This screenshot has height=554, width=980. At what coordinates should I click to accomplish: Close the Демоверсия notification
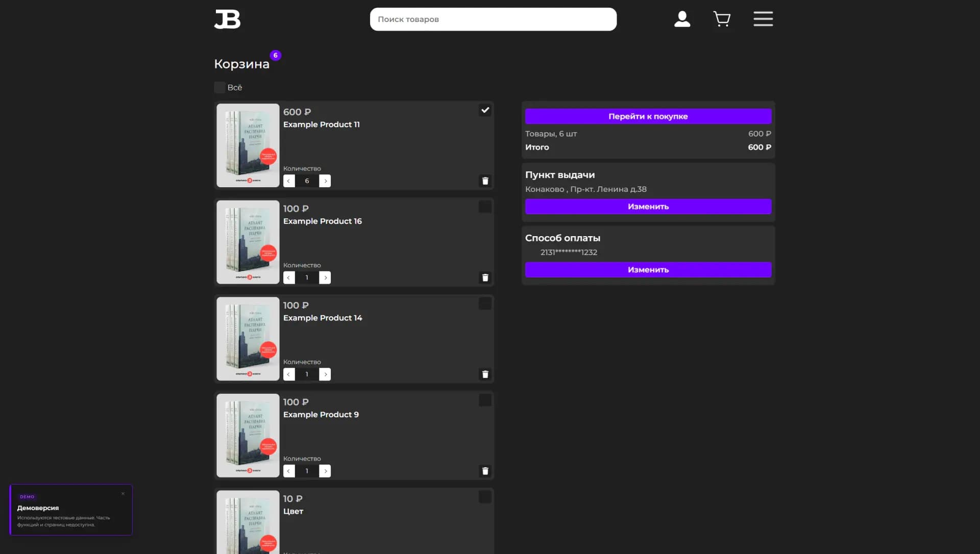[x=123, y=494]
